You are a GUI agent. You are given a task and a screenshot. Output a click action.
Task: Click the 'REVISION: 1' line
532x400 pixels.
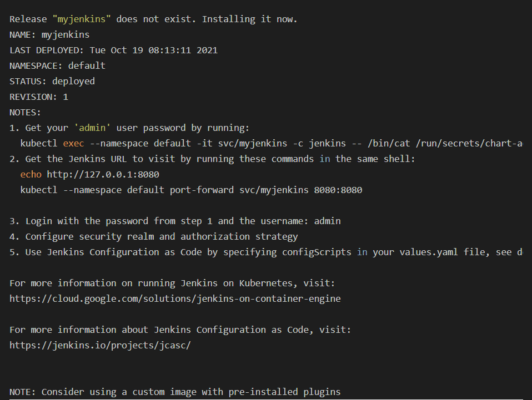point(39,97)
